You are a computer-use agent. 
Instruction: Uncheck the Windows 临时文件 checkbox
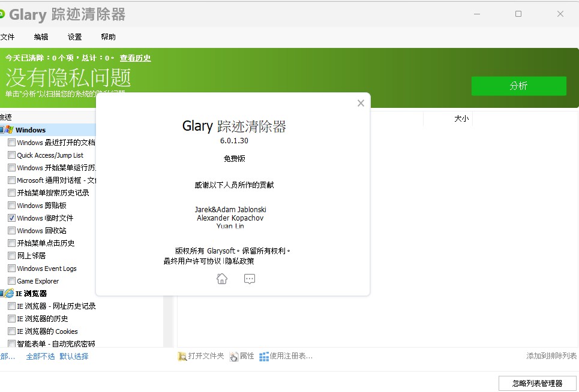pyautogui.click(x=11, y=218)
